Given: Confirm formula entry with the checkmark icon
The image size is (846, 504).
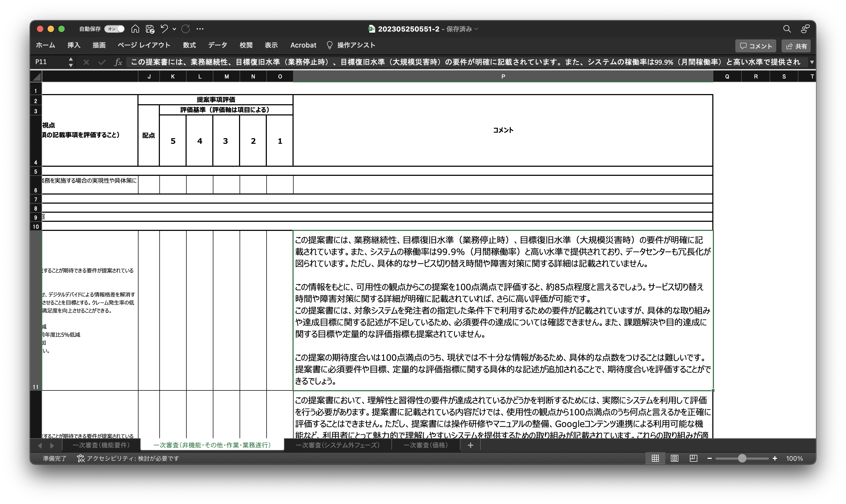Looking at the screenshot, I should coord(102,62).
